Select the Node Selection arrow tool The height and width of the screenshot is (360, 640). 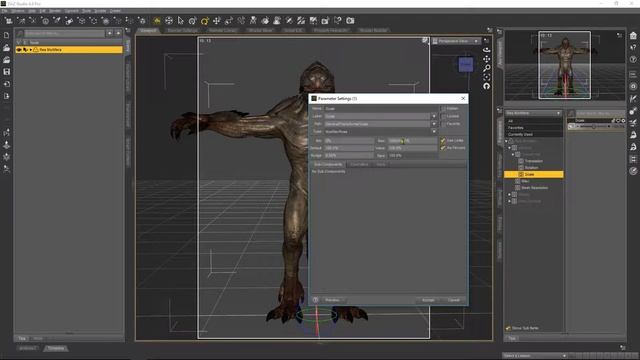click(180, 20)
